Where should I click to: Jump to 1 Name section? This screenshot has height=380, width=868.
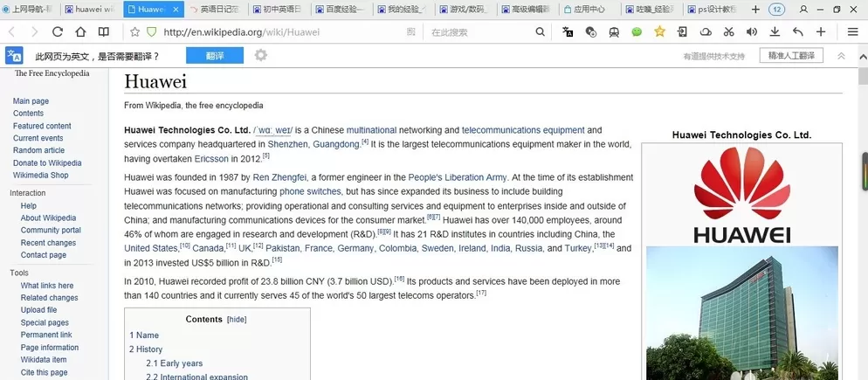click(144, 335)
